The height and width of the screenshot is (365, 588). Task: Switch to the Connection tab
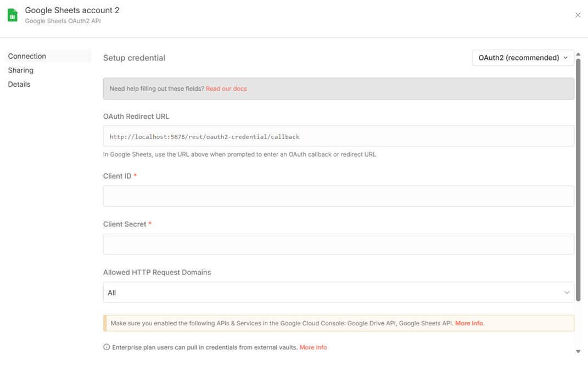pos(27,56)
